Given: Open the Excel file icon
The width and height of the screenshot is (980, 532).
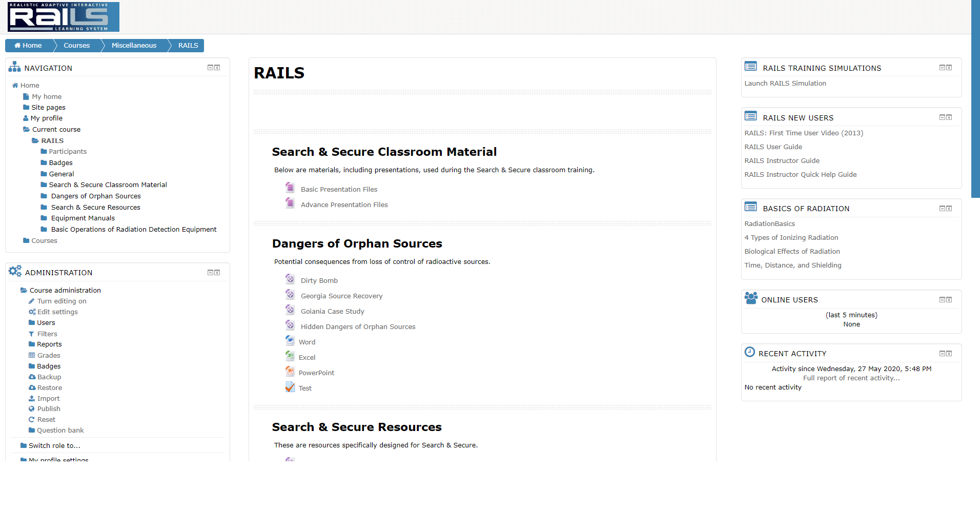Looking at the screenshot, I should coord(290,356).
